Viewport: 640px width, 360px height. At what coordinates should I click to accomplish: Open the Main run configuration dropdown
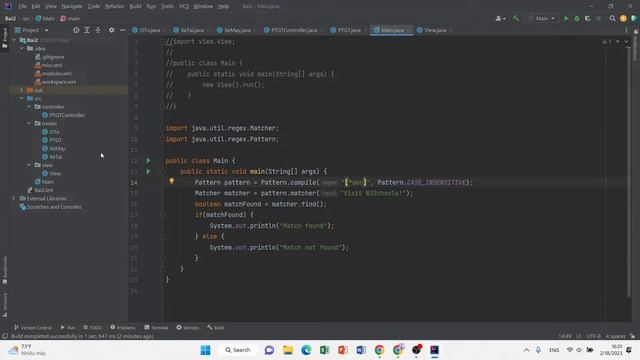pos(542,18)
